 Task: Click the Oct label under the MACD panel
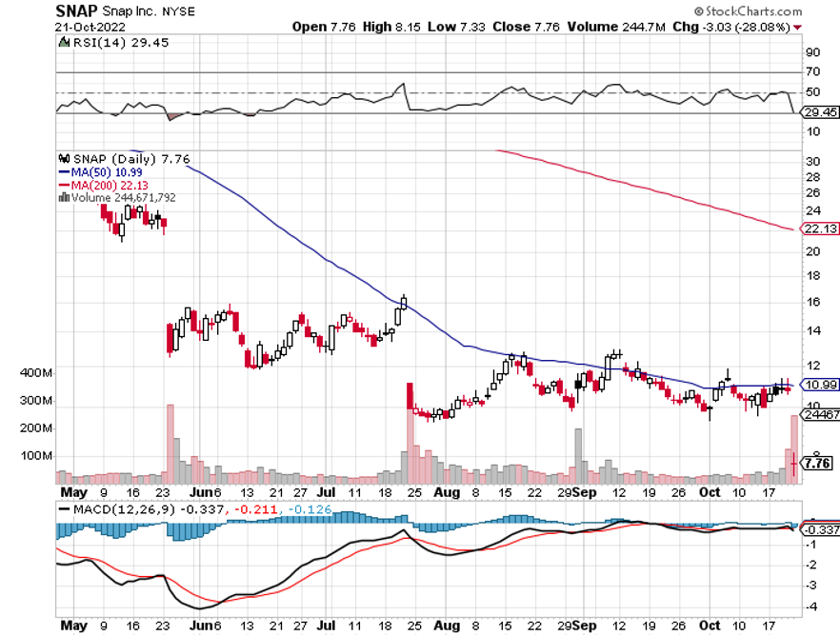pyautogui.click(x=710, y=626)
